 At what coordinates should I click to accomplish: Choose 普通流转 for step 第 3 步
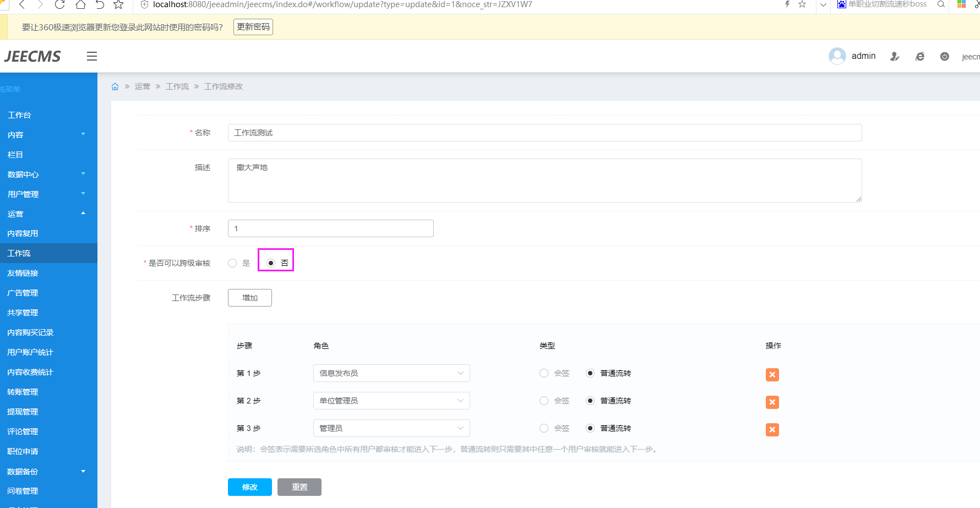[x=590, y=428]
